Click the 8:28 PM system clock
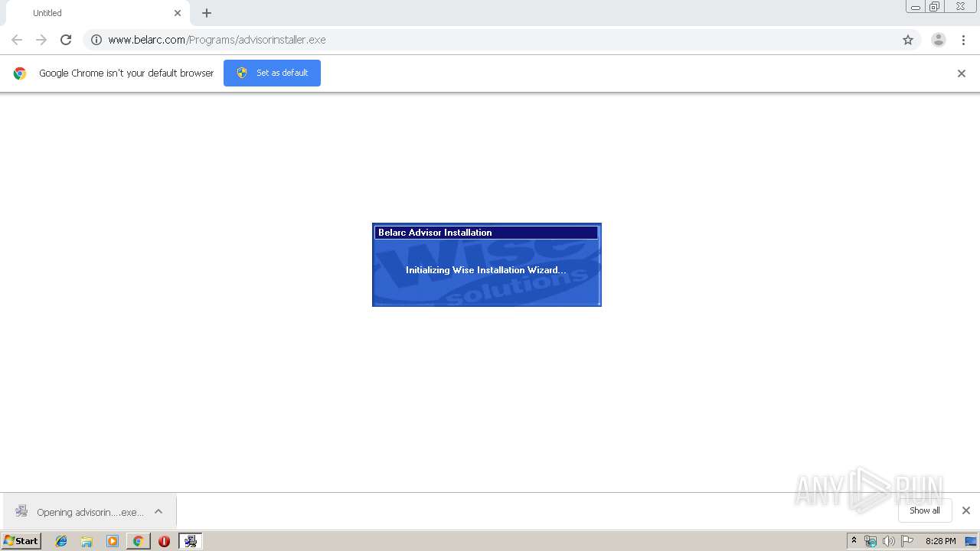 tap(940, 541)
